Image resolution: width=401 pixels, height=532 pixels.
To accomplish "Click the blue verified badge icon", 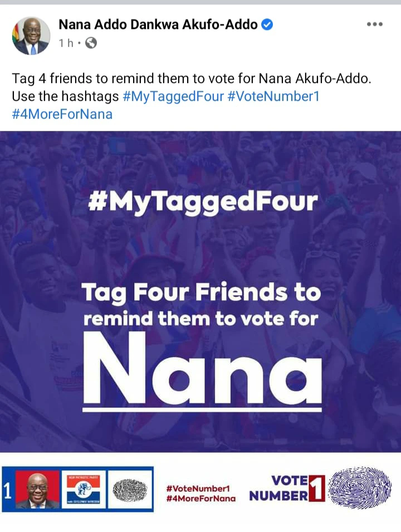I will coord(267,25).
